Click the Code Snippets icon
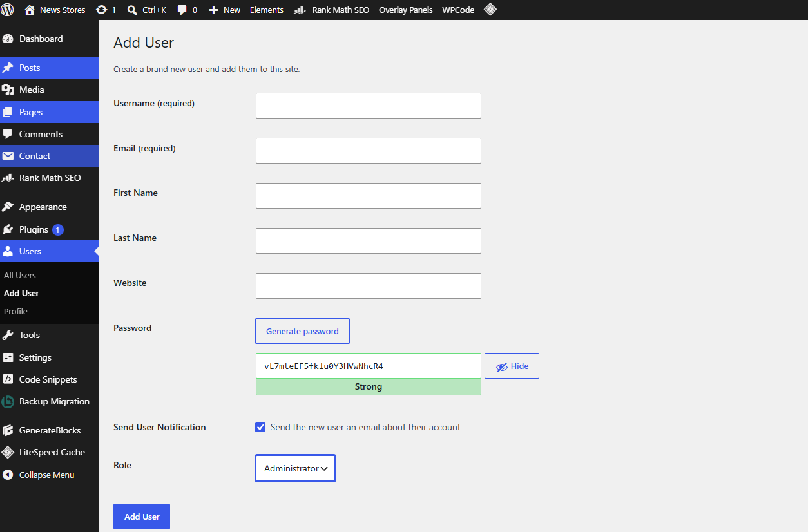Screen dimensions: 808x532 (x=8, y=379)
